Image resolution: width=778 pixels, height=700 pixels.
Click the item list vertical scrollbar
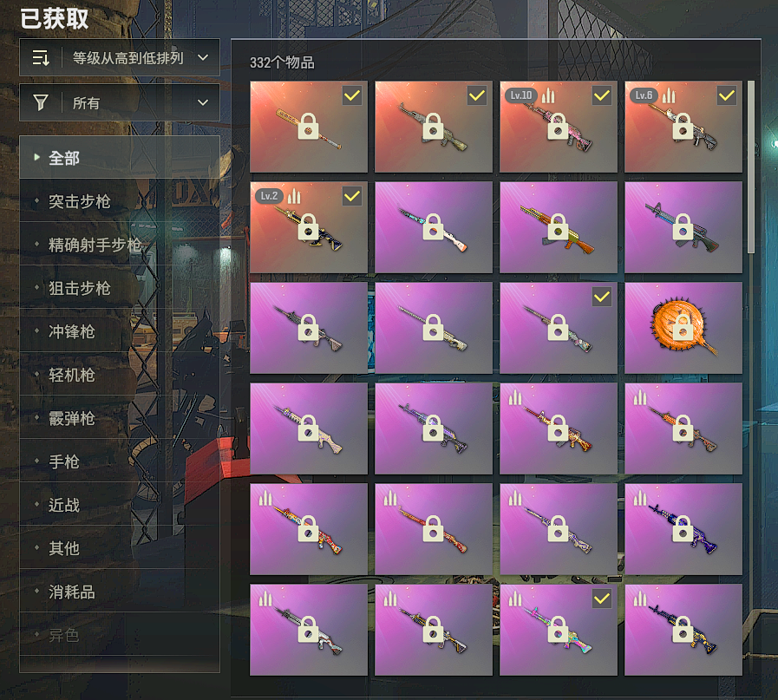(751, 167)
